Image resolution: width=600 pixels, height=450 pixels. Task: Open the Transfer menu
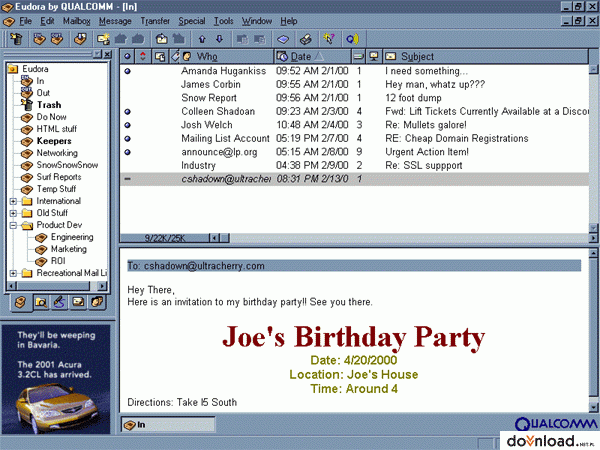tap(155, 21)
